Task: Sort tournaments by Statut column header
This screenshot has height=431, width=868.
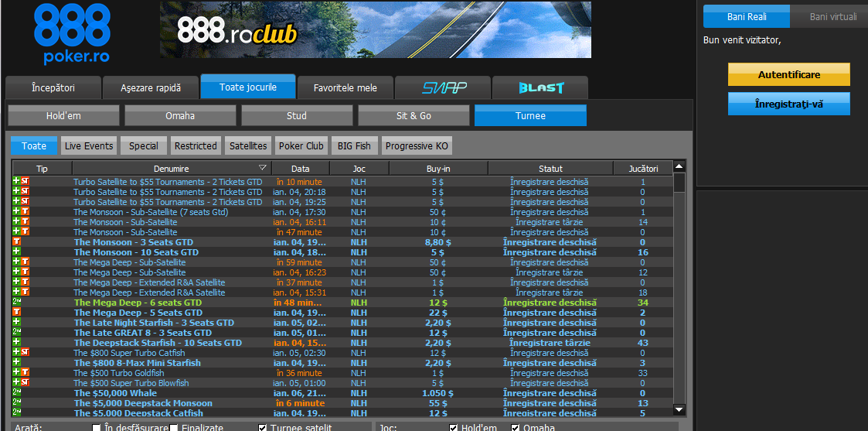Action: click(x=550, y=169)
